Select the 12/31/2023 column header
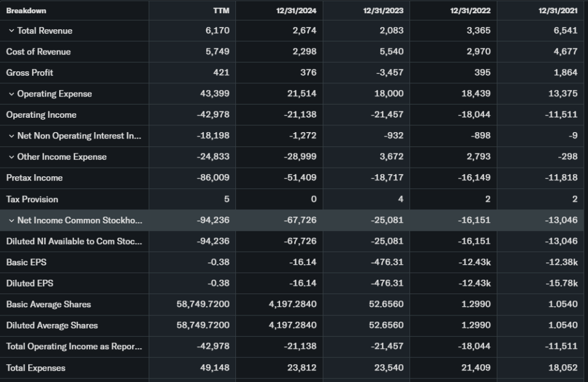 [x=385, y=10]
